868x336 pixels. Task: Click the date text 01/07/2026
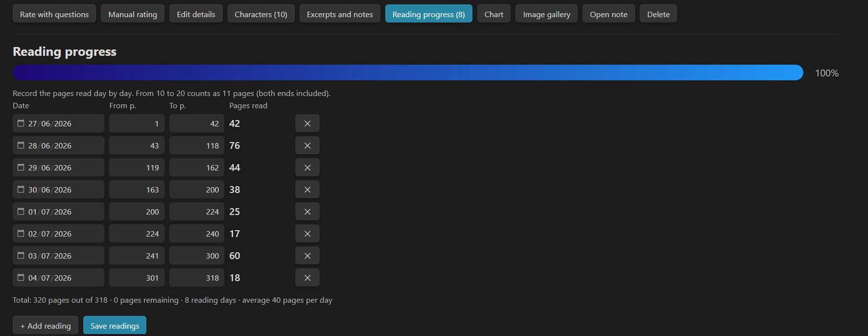50,212
